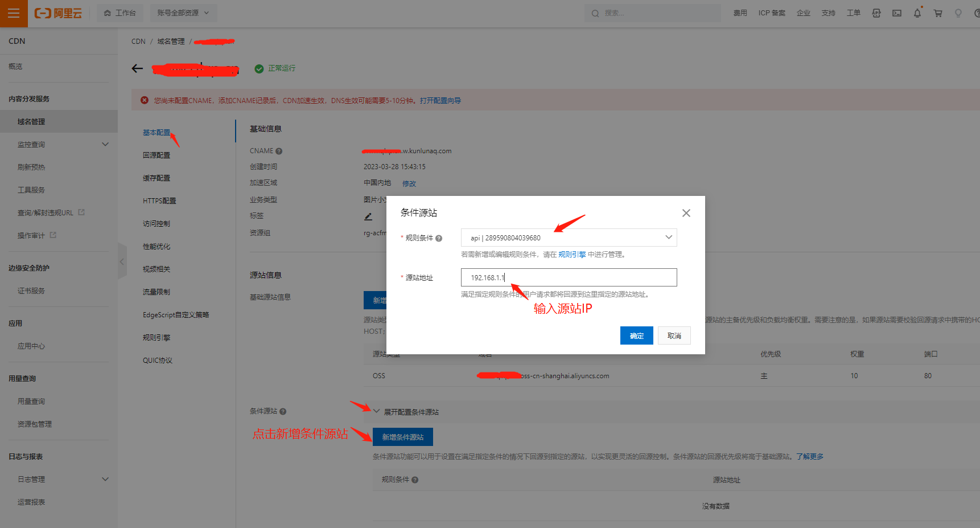
Task: Click the search magnifier icon
Action: [595, 13]
